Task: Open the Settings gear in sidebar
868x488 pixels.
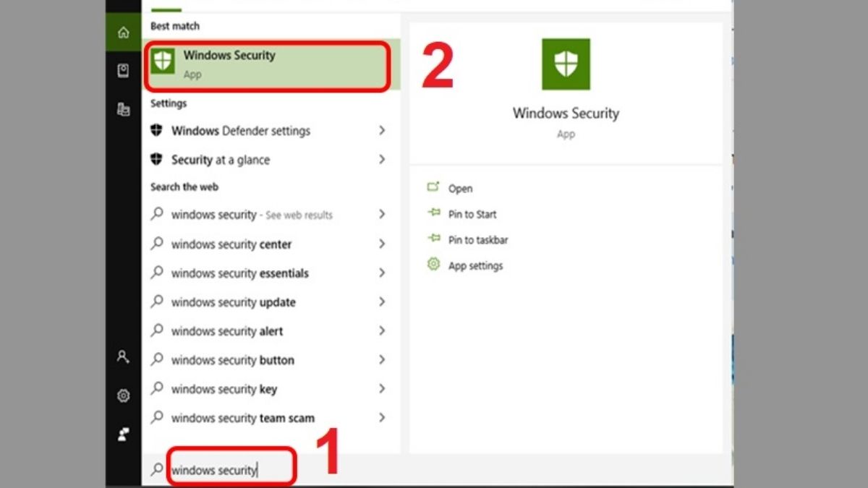Action: 124,395
